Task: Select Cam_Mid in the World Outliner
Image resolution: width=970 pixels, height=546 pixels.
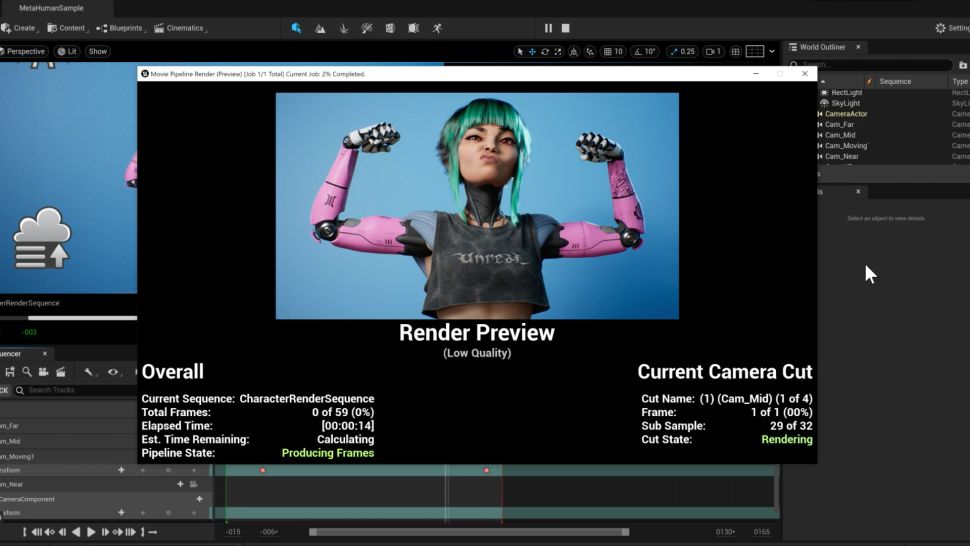Action: click(840, 135)
